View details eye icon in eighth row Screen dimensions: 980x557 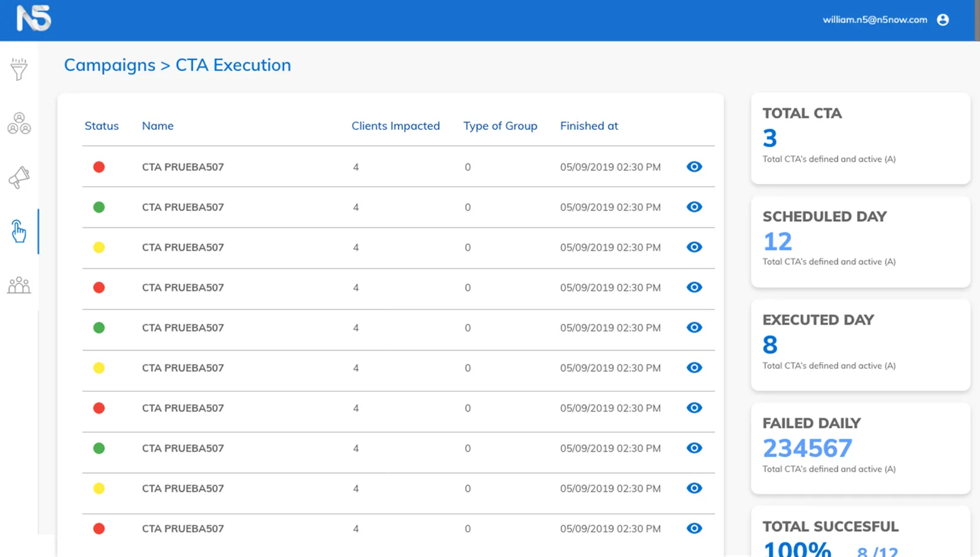coord(694,448)
